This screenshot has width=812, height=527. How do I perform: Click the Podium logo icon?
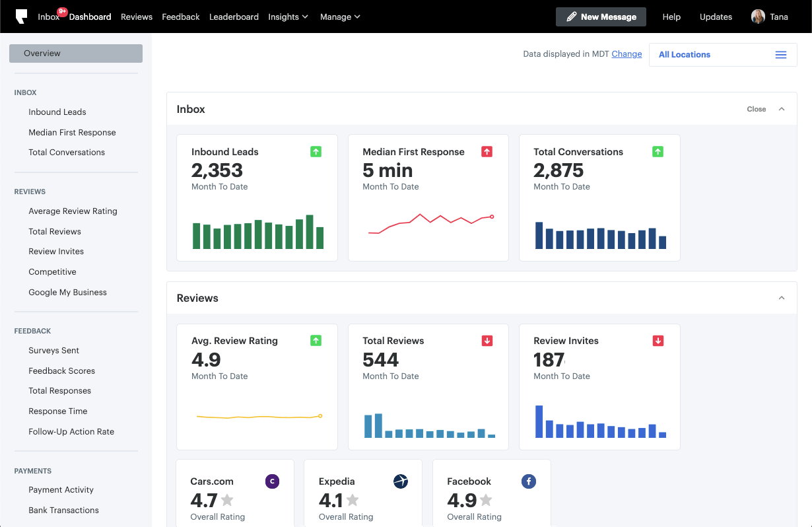point(21,17)
